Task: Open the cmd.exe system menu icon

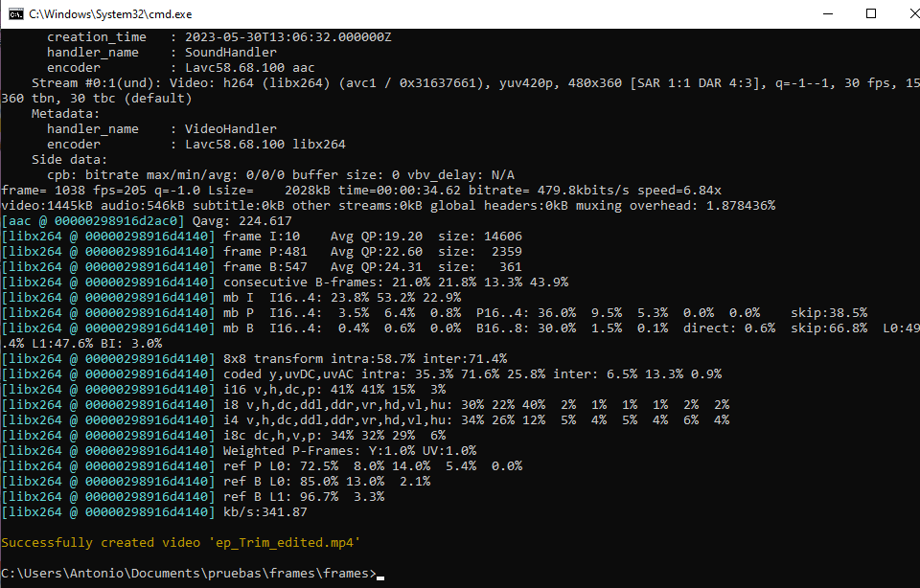Action: 16,14
